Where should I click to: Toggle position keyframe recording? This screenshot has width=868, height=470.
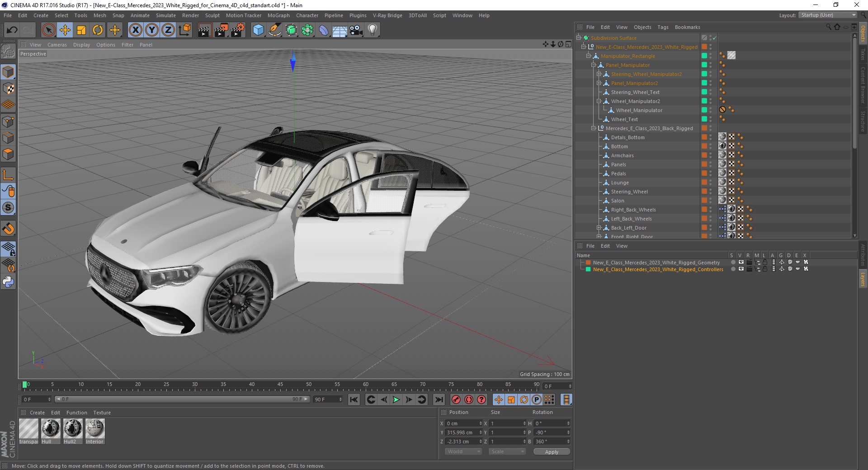tap(498, 399)
